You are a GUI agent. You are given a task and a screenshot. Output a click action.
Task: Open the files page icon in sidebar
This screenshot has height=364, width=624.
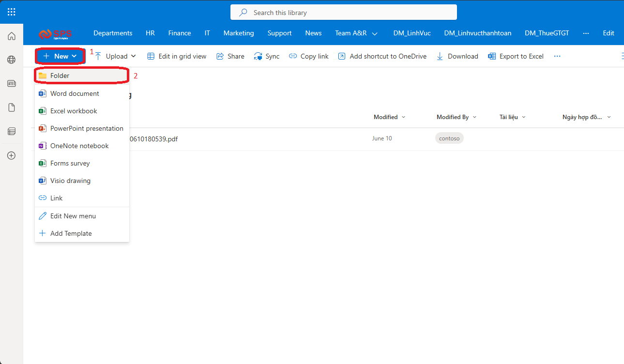[x=12, y=107]
